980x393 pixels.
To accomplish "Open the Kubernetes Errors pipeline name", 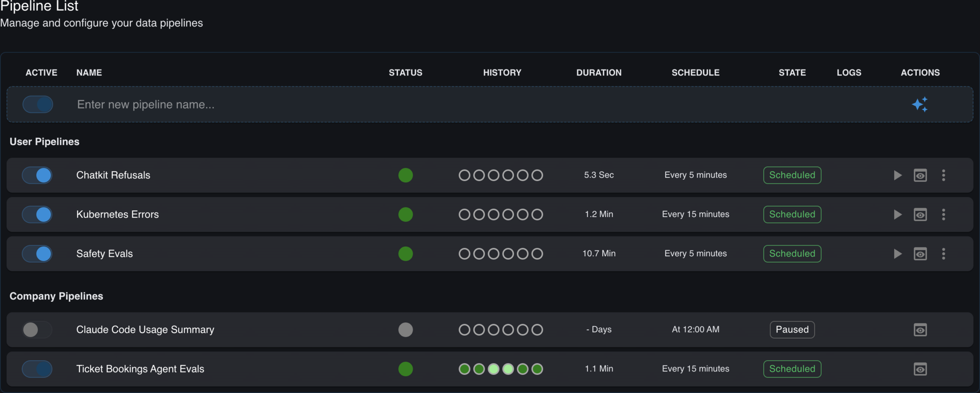I will click(118, 215).
